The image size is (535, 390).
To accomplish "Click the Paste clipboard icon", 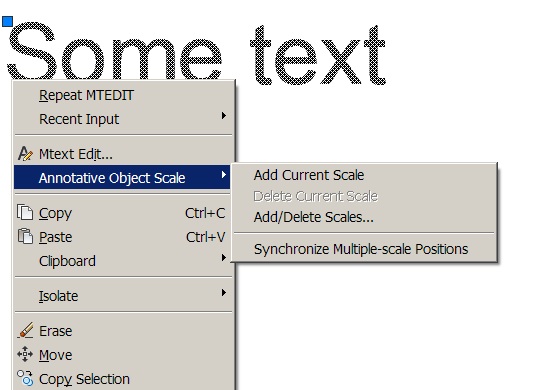I will point(25,236).
